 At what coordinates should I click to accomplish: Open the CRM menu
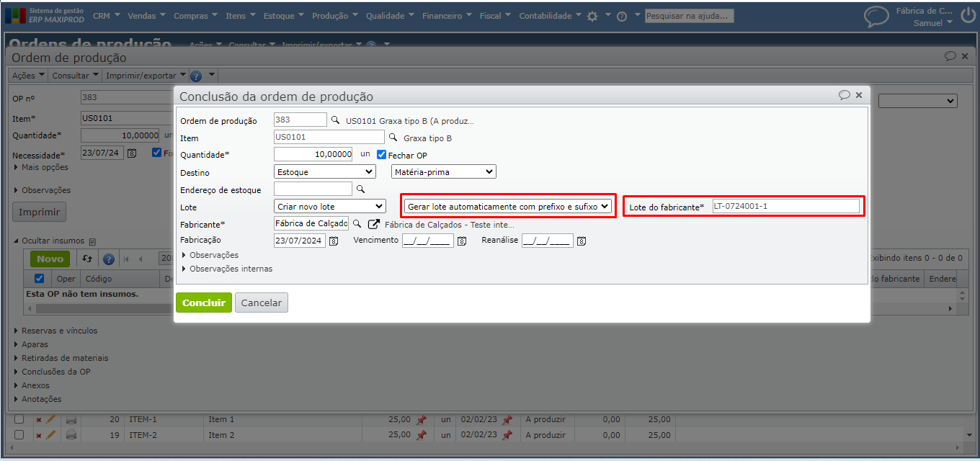pyautogui.click(x=106, y=16)
